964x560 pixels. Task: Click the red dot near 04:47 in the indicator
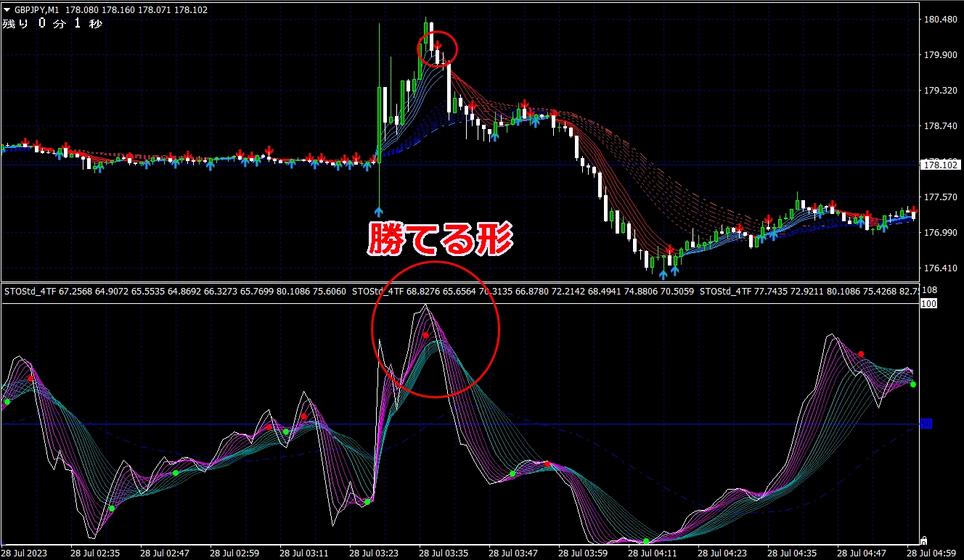pos(861,354)
